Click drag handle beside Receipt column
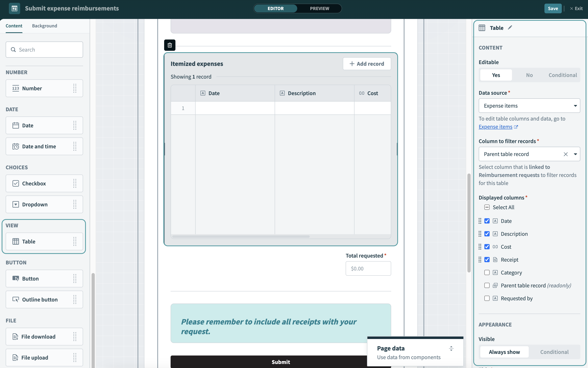The width and height of the screenshot is (588, 368). [480, 259]
